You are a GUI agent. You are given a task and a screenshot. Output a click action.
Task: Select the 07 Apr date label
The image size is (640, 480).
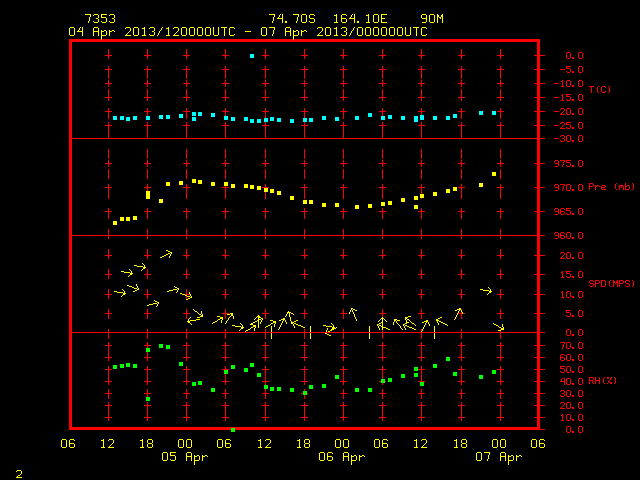(x=499, y=457)
